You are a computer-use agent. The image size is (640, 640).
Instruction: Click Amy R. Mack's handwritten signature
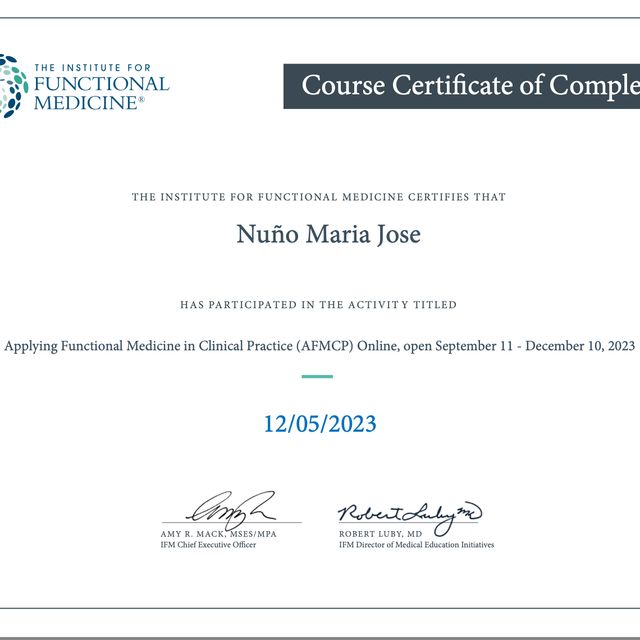tap(232, 510)
